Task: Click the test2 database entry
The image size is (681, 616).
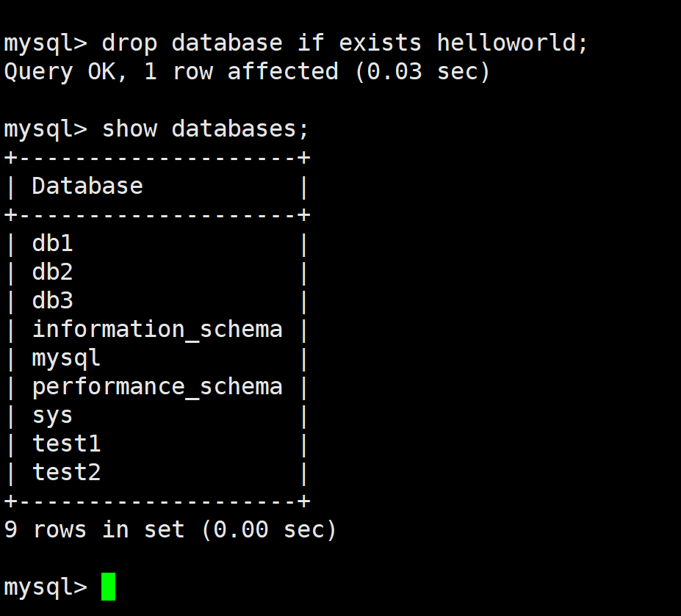Action: [x=66, y=472]
